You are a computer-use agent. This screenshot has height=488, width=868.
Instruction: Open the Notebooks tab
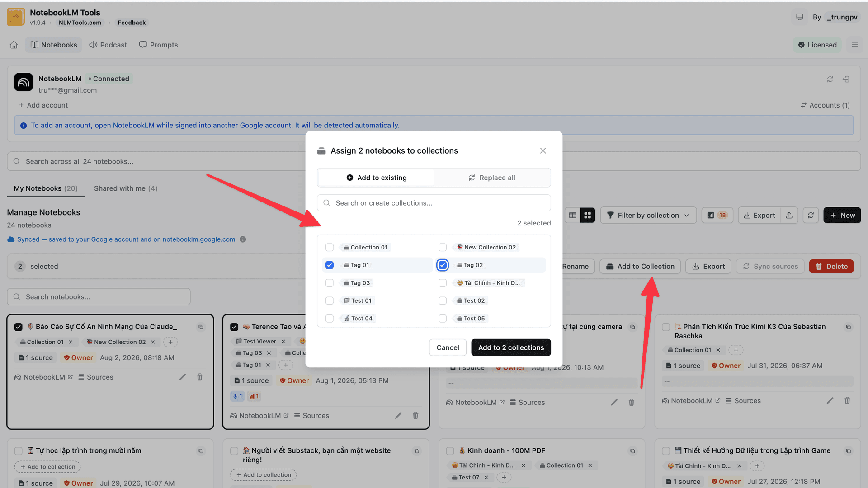coord(54,45)
